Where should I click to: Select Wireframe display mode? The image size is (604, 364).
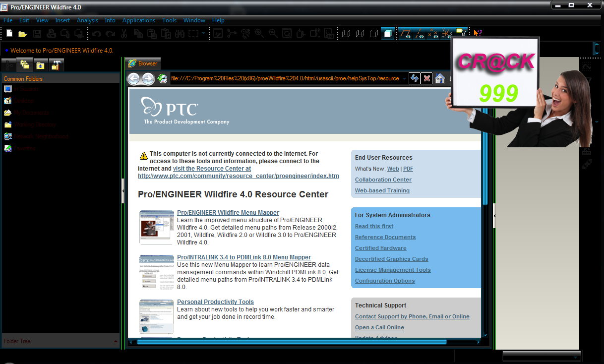(346, 34)
